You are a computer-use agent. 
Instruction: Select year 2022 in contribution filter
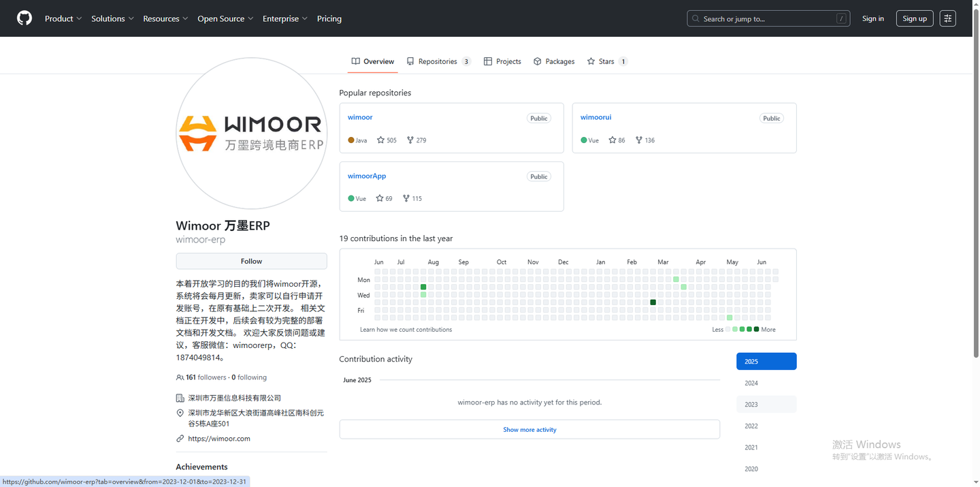pyautogui.click(x=766, y=426)
